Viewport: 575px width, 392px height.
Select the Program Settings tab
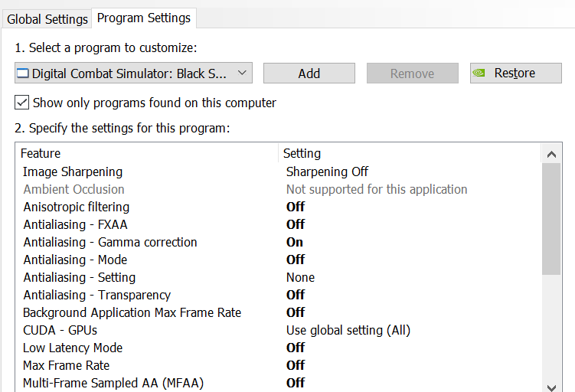click(144, 18)
